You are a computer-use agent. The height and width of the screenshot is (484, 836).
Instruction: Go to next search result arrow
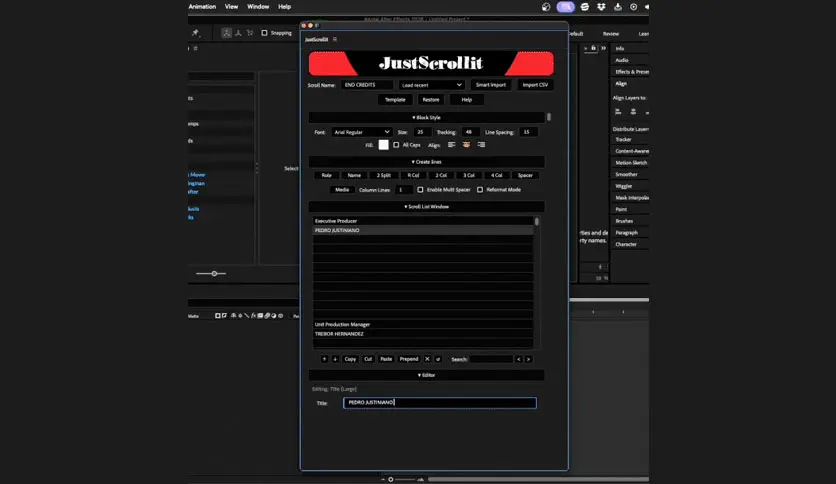[x=528, y=359]
